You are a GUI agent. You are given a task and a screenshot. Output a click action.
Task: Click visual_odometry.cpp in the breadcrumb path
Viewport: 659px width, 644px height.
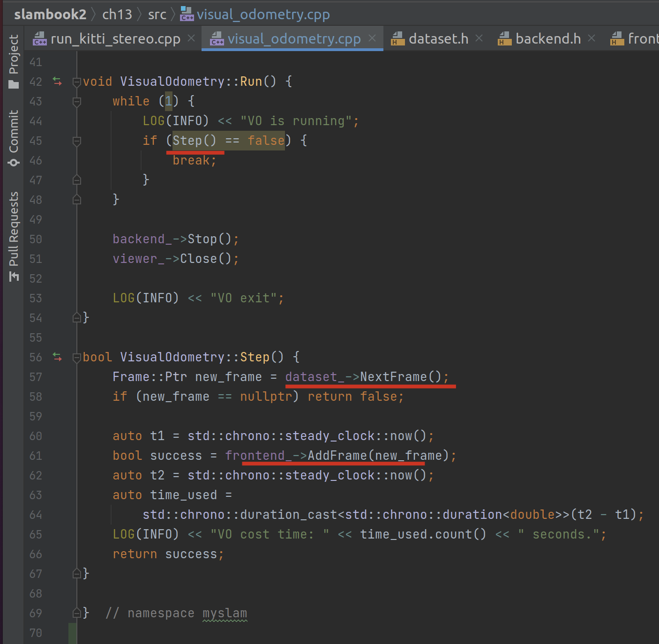point(263,15)
